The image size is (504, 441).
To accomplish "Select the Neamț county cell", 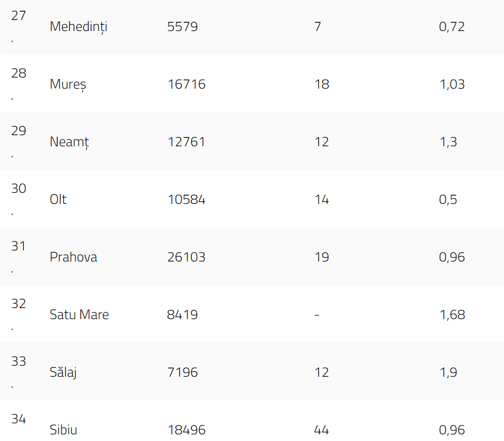I will coord(69,142).
